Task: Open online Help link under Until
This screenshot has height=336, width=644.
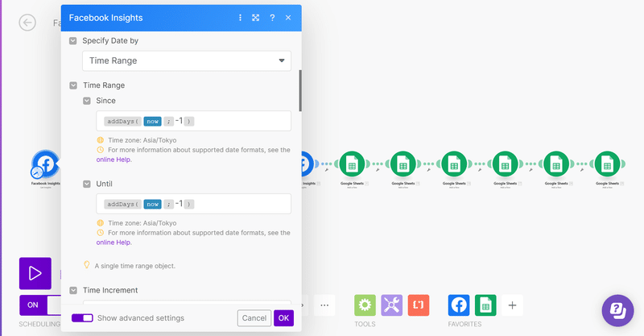Action: point(114,243)
